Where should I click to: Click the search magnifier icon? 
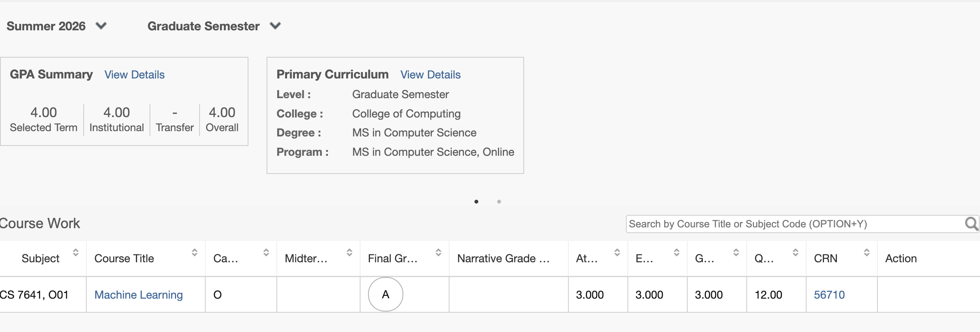click(x=971, y=224)
